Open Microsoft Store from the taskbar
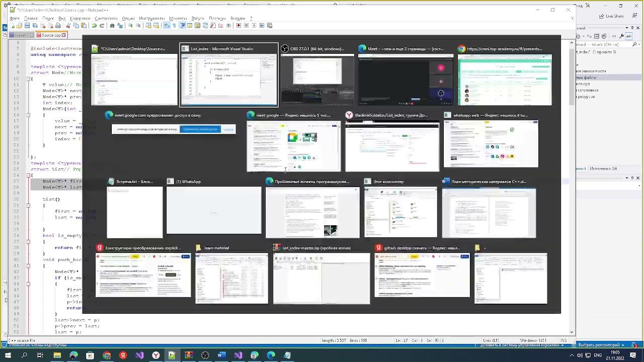Image resolution: width=644 pixels, height=362 pixels. [90, 355]
